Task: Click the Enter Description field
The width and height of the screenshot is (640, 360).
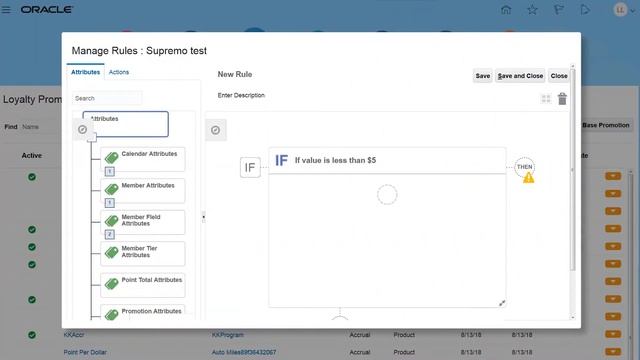Action: pyautogui.click(x=241, y=95)
